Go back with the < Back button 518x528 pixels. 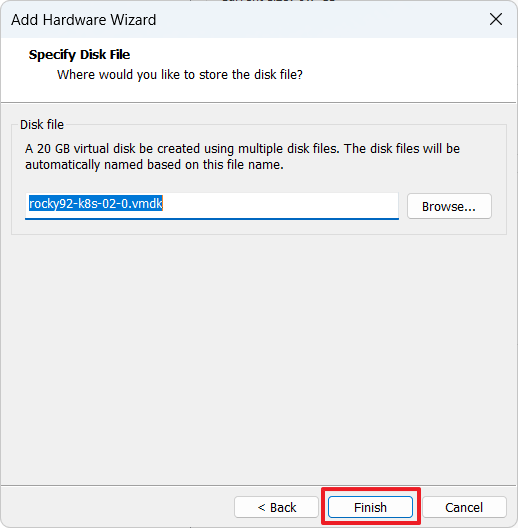pyautogui.click(x=277, y=507)
